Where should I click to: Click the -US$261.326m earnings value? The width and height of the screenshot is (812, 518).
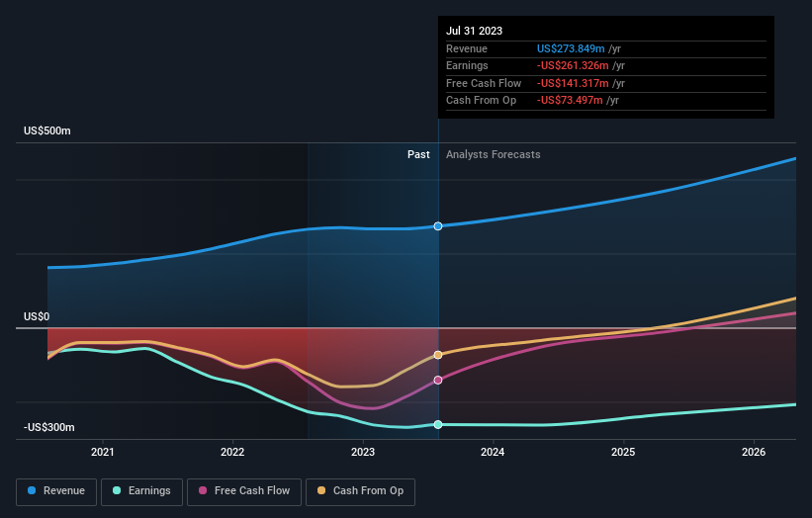click(x=573, y=65)
